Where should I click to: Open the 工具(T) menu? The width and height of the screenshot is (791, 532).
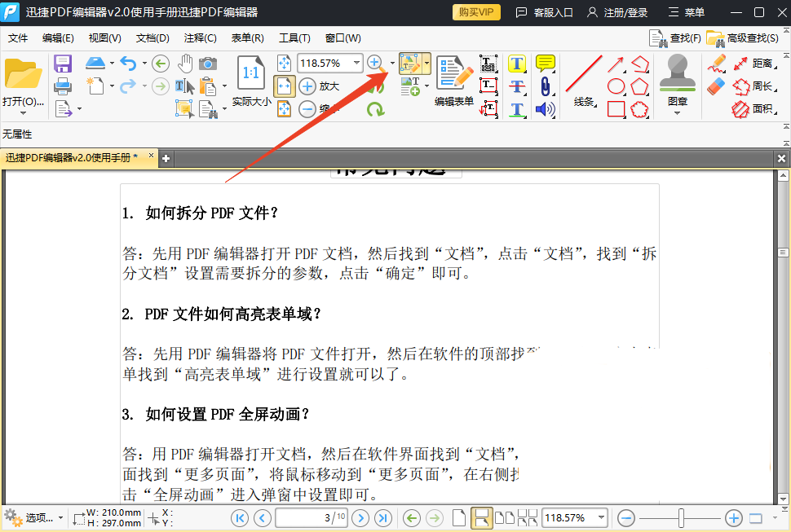294,38
